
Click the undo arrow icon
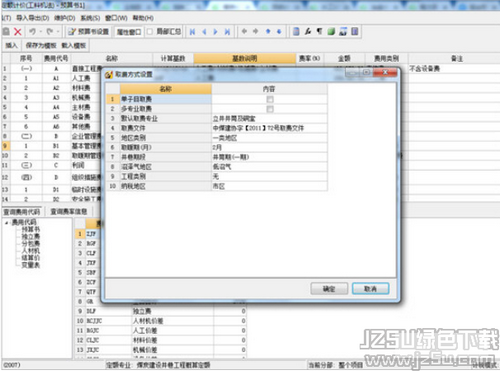[32, 31]
